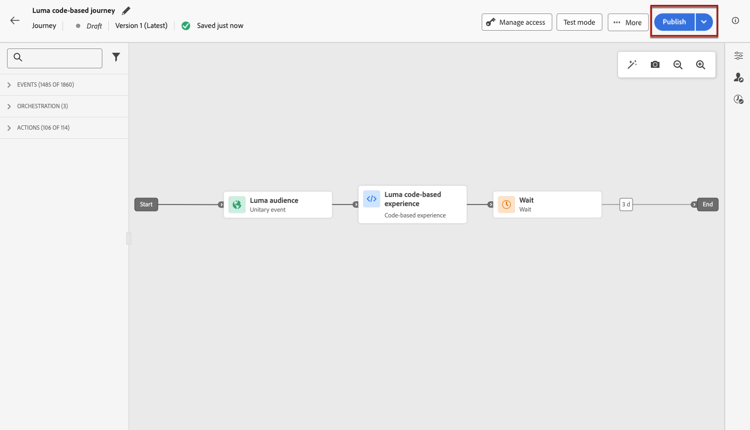Viewport: 750px width, 430px height.
Task: Click the 3 d wait label
Action: click(x=626, y=204)
